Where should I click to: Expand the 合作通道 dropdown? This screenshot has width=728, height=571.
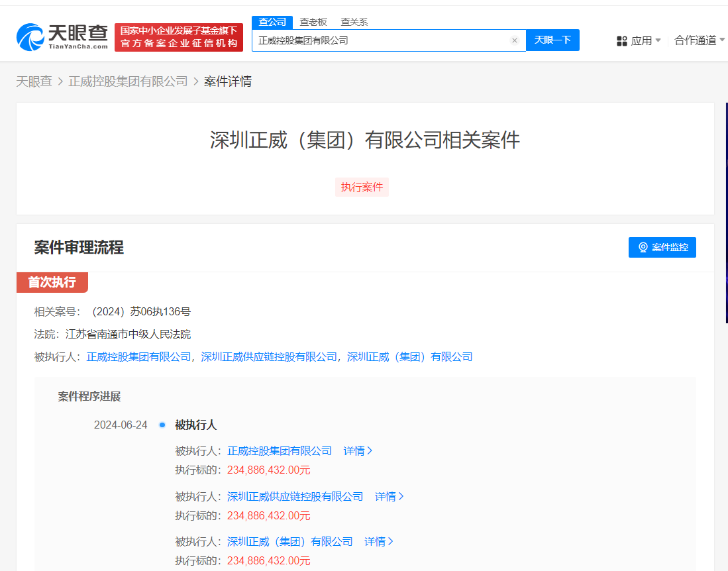[x=699, y=40]
